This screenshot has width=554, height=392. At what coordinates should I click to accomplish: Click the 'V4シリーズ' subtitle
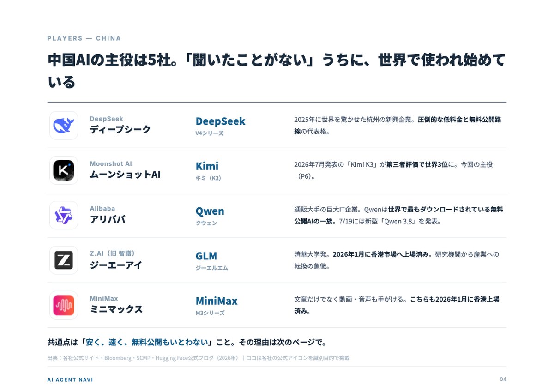[209, 133]
